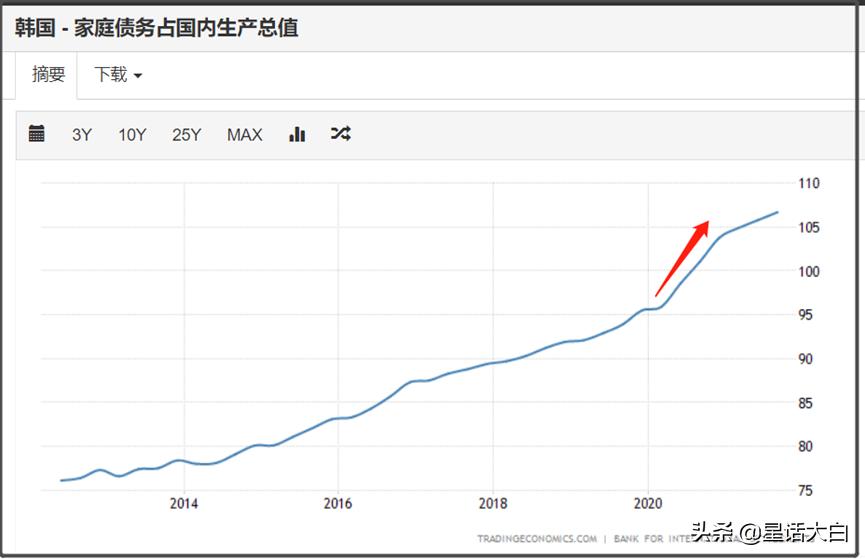Click the 2018 x-axis label
This screenshot has height=559, width=865.
[x=493, y=503]
